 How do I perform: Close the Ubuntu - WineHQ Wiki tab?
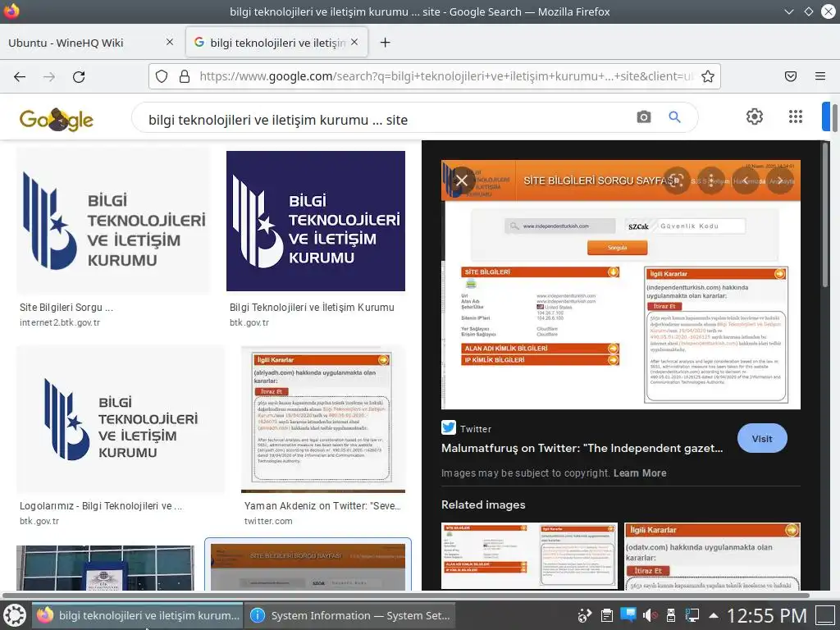(x=169, y=42)
